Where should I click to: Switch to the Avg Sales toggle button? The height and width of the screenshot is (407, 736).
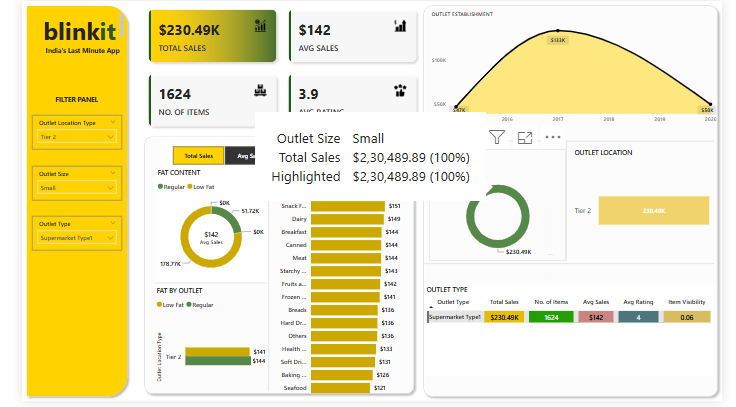point(240,156)
